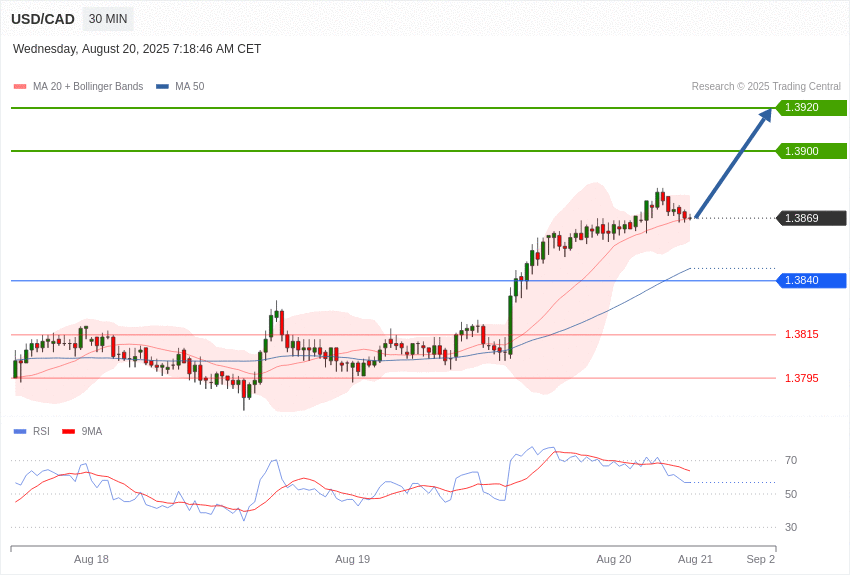Click the blue RSI legend swatch
Viewport: 850px width, 576px height.
pos(20,431)
